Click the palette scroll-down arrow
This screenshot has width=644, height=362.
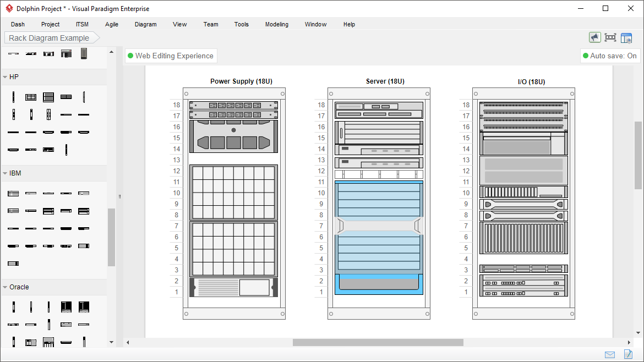pos(111,342)
